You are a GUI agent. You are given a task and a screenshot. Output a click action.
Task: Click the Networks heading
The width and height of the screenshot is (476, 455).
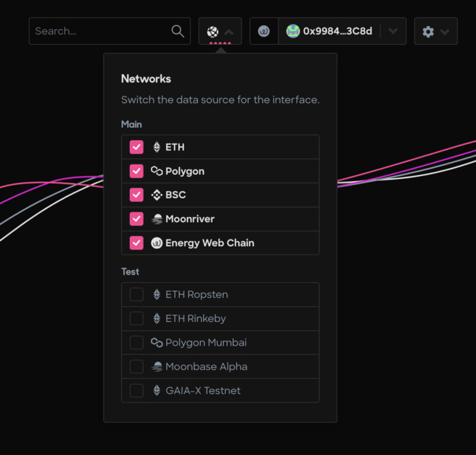pos(146,79)
